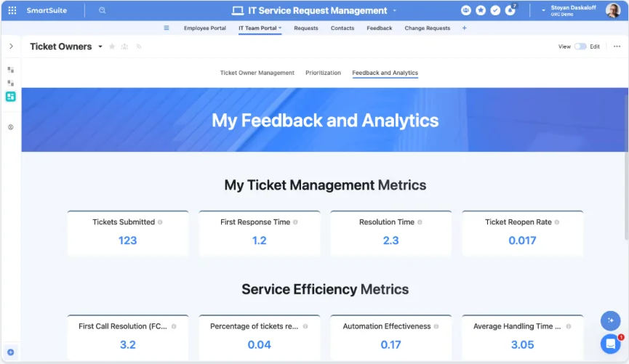Click the laptop solution icon
Screen dimensions: 629x364
(238, 11)
